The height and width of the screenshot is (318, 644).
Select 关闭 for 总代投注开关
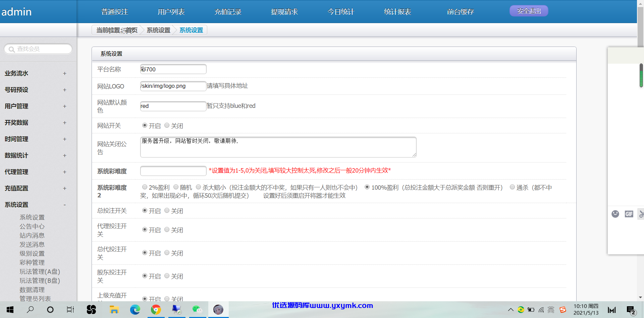(x=167, y=253)
